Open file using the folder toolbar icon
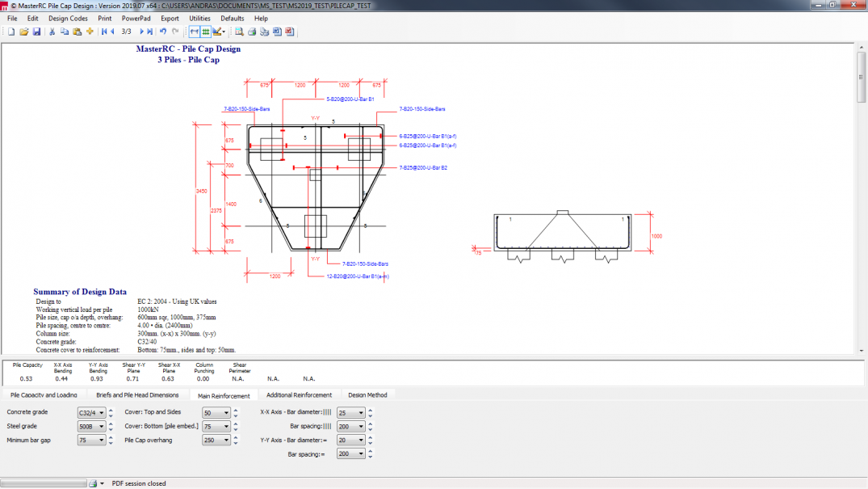Image resolution: width=868 pixels, height=489 pixels. [x=23, y=32]
